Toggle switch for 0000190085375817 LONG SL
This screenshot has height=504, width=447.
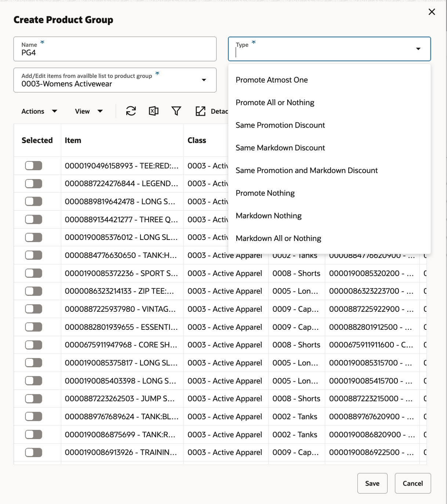(34, 363)
